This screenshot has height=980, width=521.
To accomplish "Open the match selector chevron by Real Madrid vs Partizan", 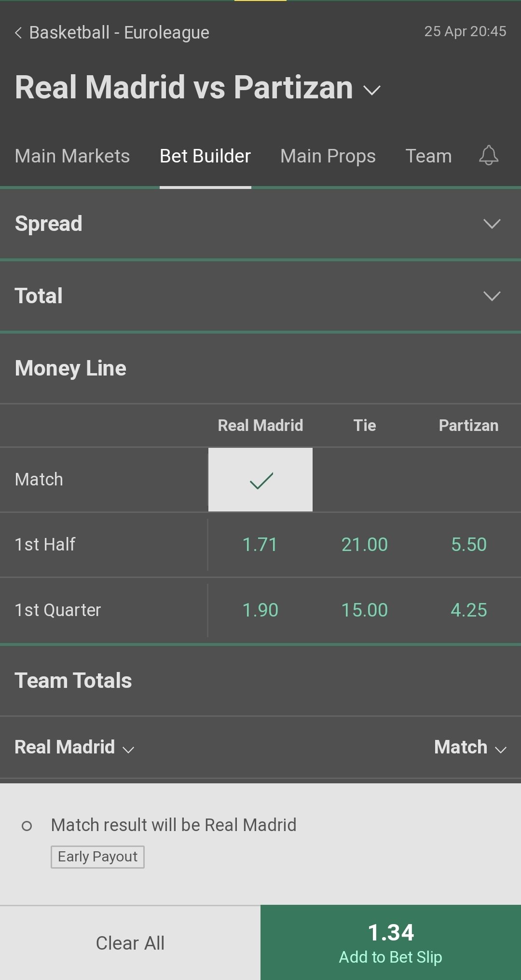I will 372,90.
